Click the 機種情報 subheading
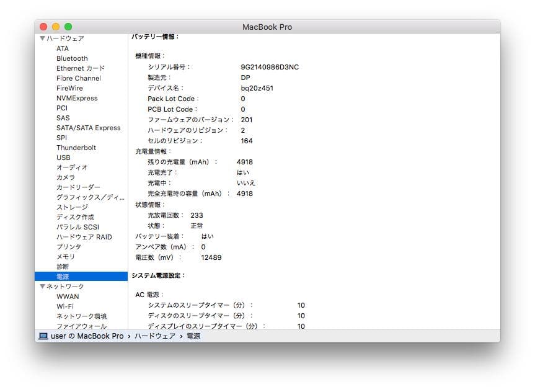Viewport: 535px width, 392px height. [150, 56]
